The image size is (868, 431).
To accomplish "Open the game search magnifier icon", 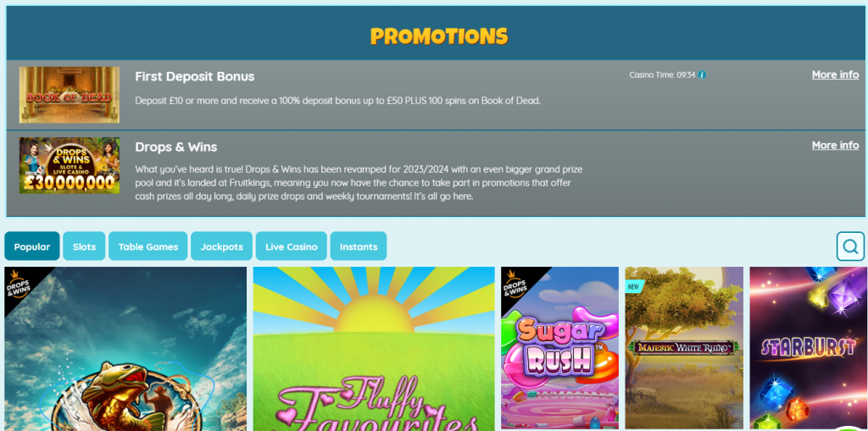I will pos(850,246).
